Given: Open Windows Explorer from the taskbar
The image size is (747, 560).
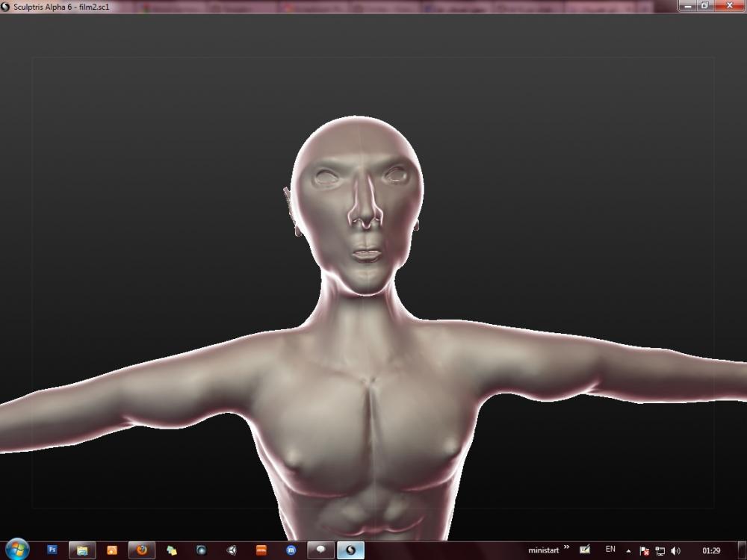Looking at the screenshot, I should (x=82, y=550).
